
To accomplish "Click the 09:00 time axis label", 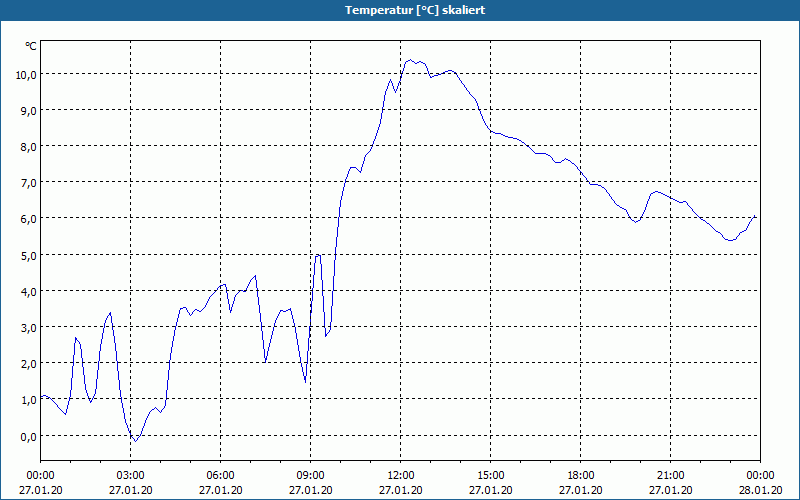I will click(310, 476).
